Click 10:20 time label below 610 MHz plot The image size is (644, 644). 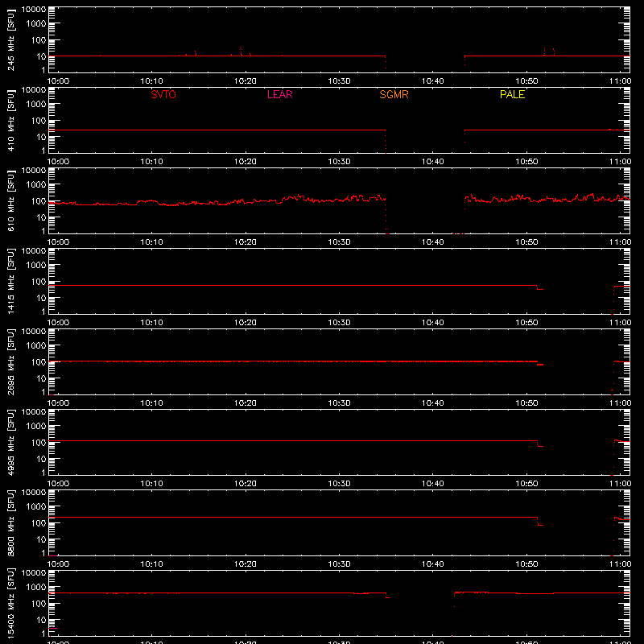(x=246, y=242)
